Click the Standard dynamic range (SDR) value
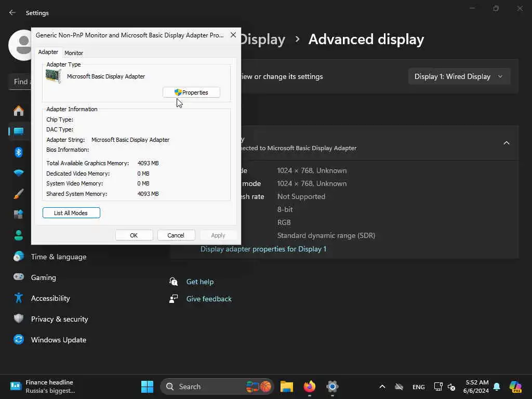 pos(326,235)
